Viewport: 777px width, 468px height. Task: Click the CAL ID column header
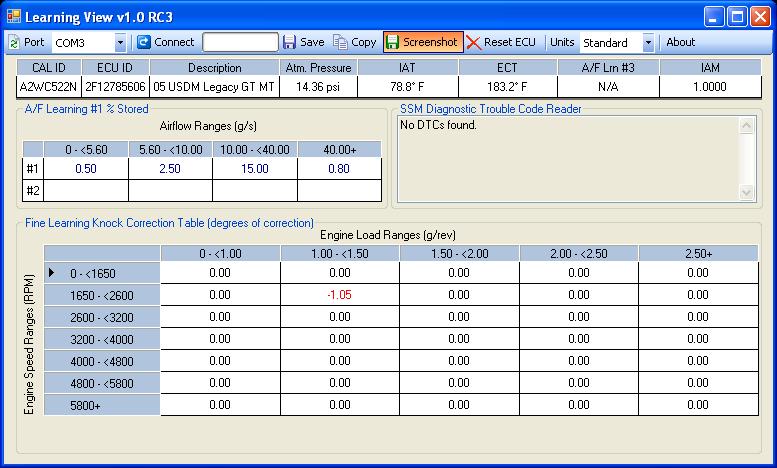pyautogui.click(x=49, y=67)
